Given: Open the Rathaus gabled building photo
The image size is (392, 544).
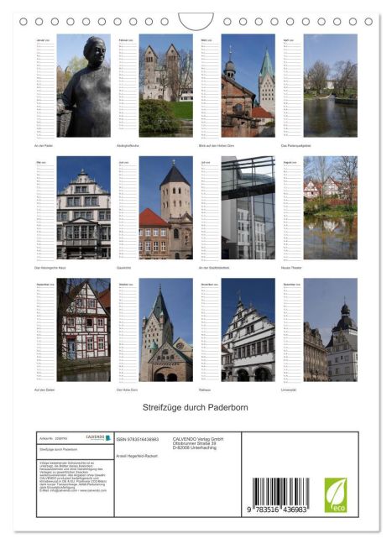Looking at the screenshot, I should point(248,330).
